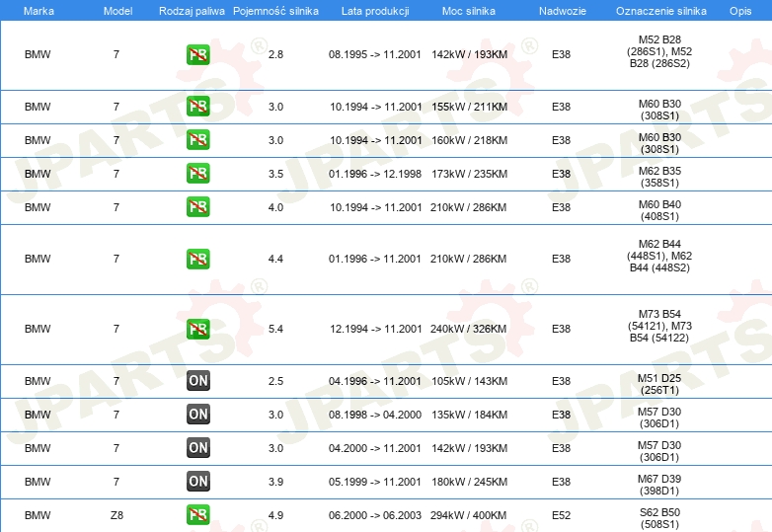Select the M62 B35 (358S1) engine cell
This screenshot has width=772, height=532.
659,177
